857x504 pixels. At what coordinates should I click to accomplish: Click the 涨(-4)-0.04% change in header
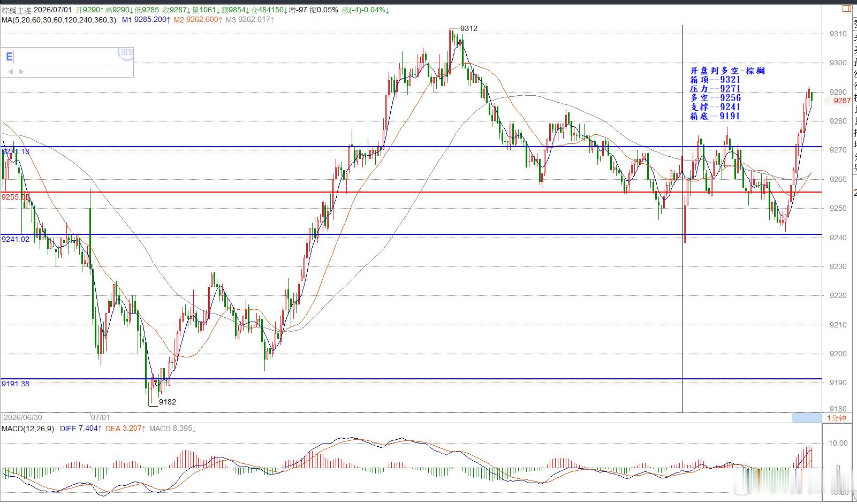(x=366, y=10)
